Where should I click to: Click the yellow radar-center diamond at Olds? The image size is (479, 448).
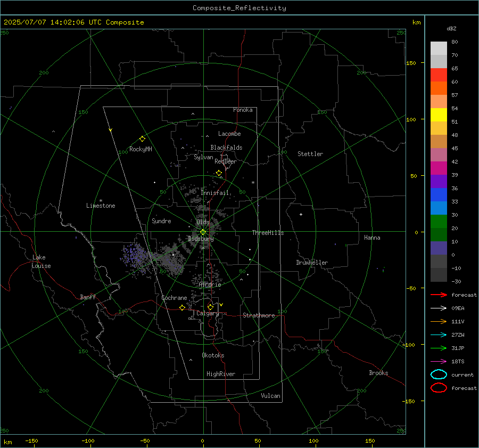[x=203, y=232]
